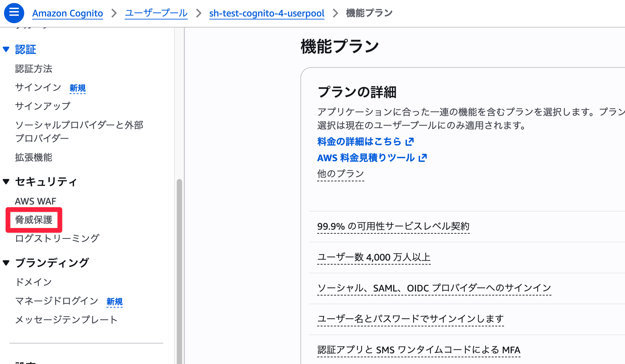Select 脅威保護 in the sidebar
The image size is (625, 364).
[x=34, y=220]
